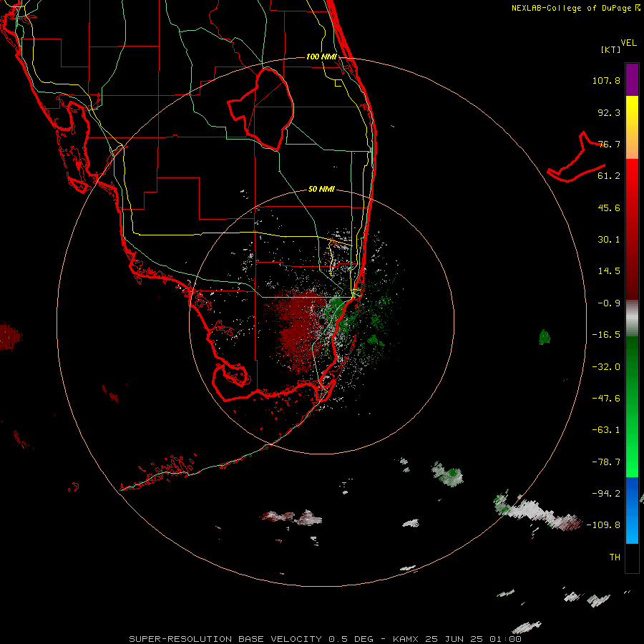644x644 pixels.
Task: Pick the blue segment of the velocity scale
Action: pos(632,510)
